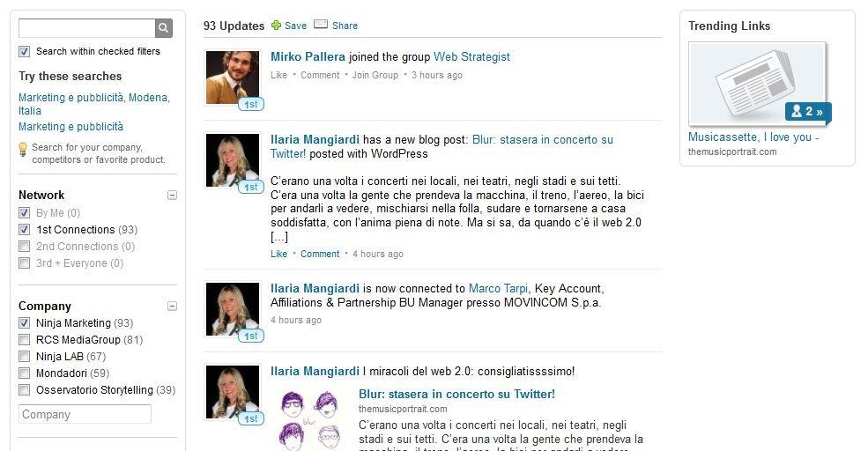The width and height of the screenshot is (868, 451).
Task: Click the magnifying glass search button
Action: point(163,28)
